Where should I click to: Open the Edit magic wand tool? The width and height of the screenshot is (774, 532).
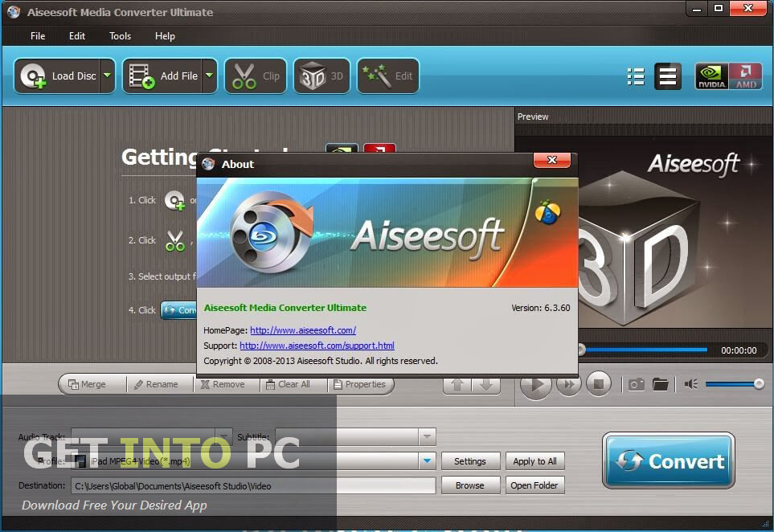388,76
